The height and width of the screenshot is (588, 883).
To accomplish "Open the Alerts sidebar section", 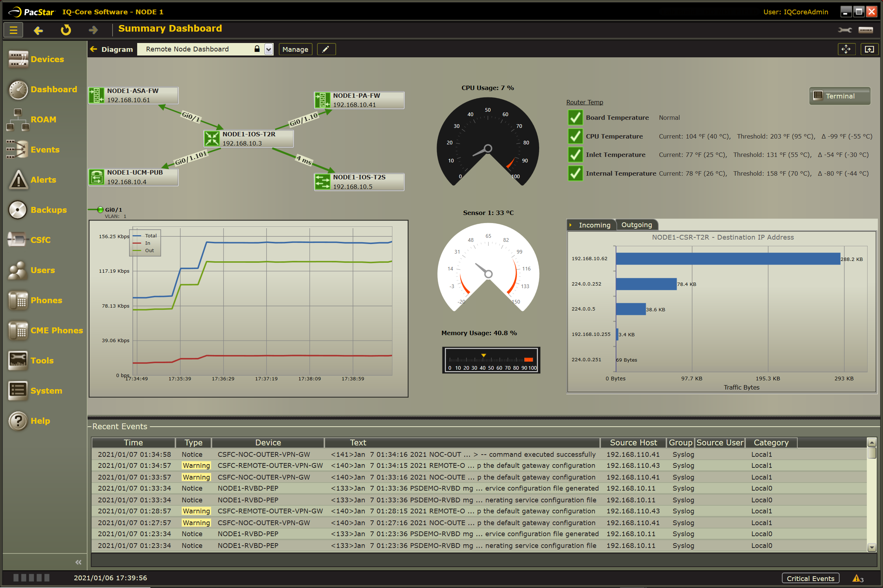I will (32, 180).
